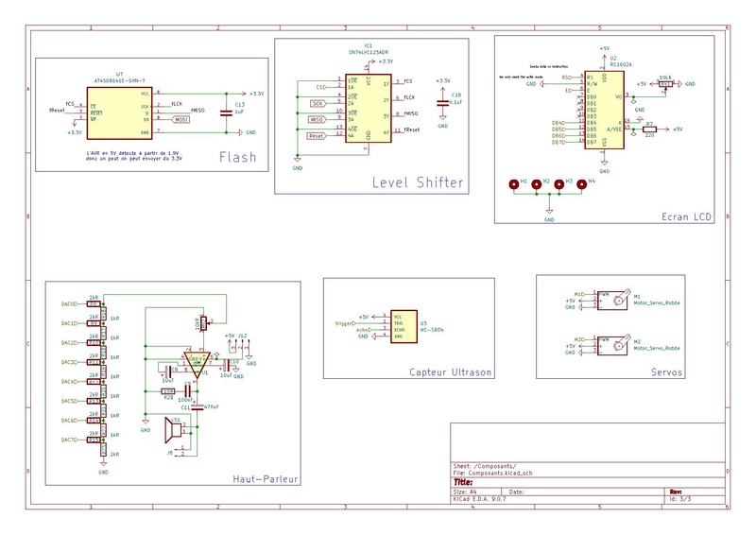This screenshot has height=535, width=756.
Task: Select capacitor C8 10uF symbol
Action: coord(168,371)
